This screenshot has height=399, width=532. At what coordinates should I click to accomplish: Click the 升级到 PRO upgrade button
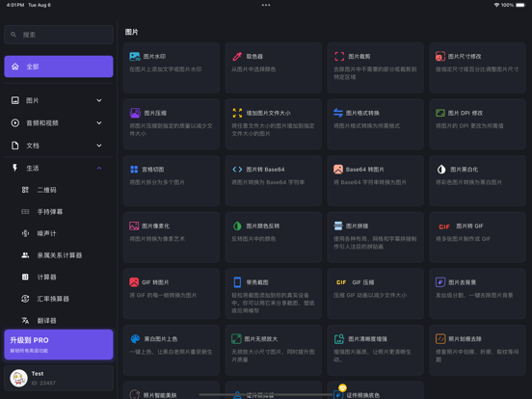point(59,344)
